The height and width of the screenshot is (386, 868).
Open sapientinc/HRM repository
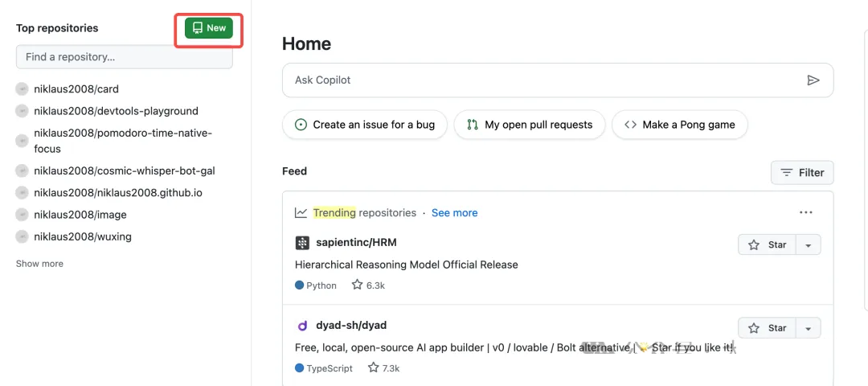pos(356,243)
